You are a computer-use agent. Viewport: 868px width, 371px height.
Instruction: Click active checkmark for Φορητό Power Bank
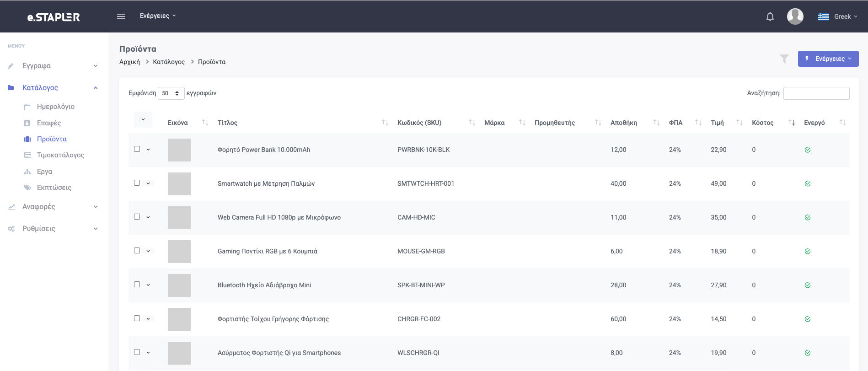point(808,150)
